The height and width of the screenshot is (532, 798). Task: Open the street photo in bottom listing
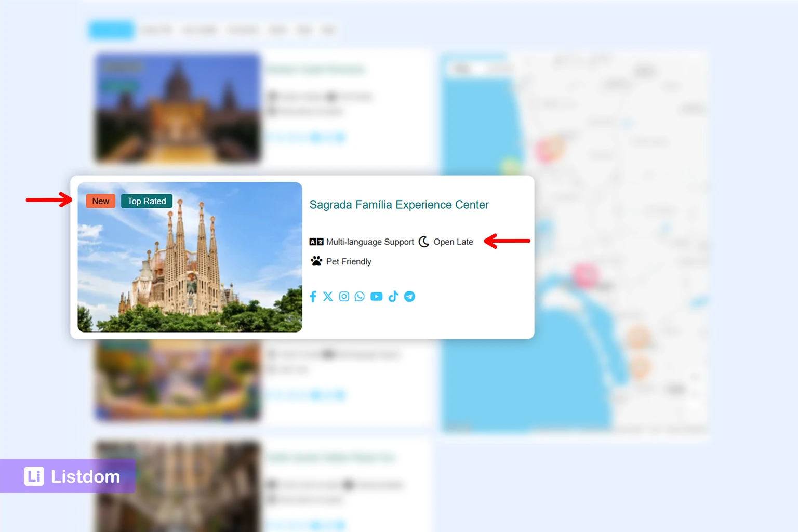tap(178, 486)
